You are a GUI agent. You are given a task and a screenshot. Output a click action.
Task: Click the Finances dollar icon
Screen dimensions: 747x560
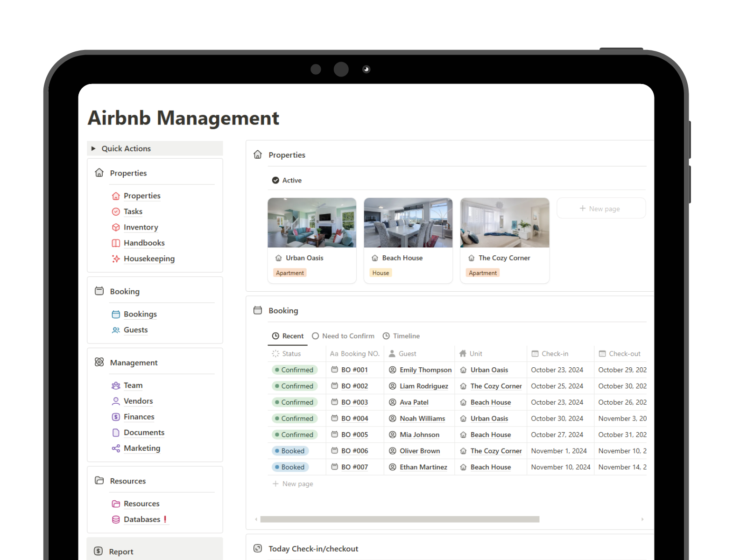(116, 417)
